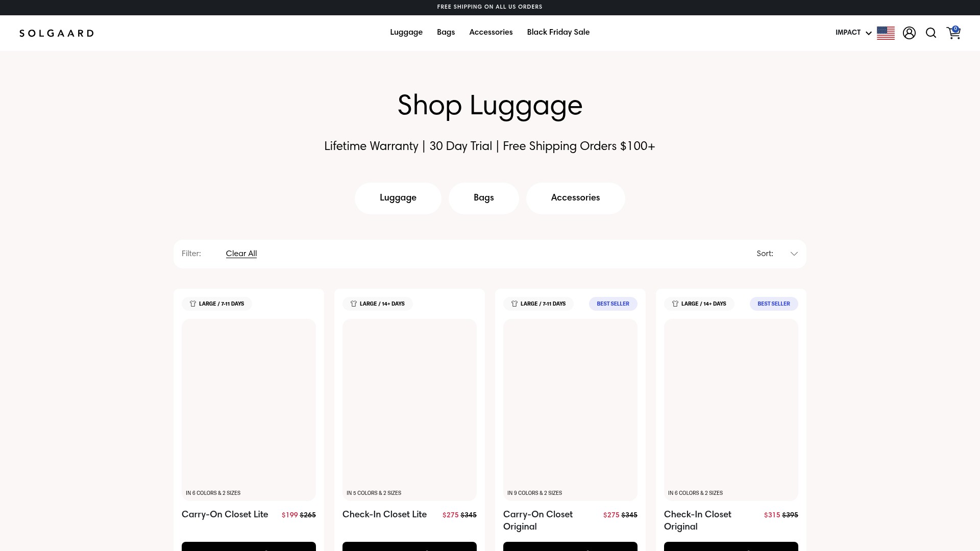Open Check-In Closet Lite product title
The width and height of the screenshot is (980, 551).
click(x=385, y=514)
